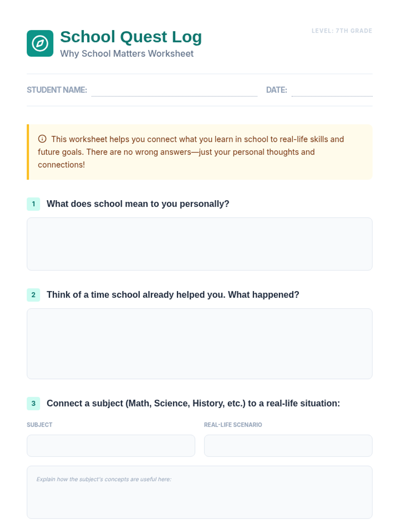399x532 pixels.
Task: Click answer box for question 1
Action: pyautogui.click(x=199, y=244)
